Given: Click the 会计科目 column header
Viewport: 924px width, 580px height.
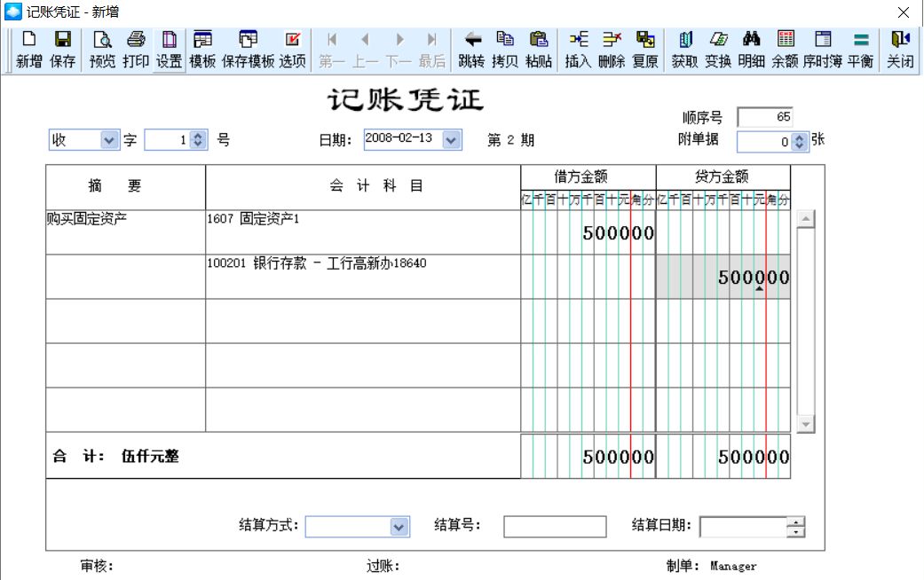Looking at the screenshot, I should click(x=363, y=186).
